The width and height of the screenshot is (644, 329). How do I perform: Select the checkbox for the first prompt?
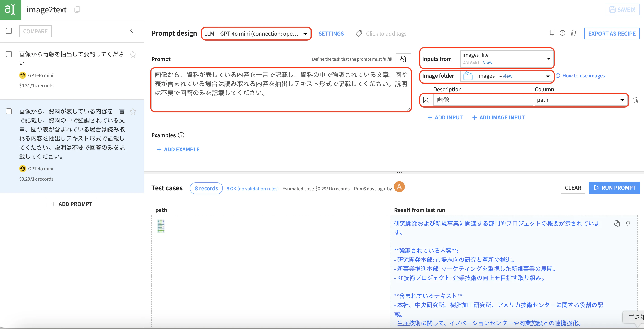click(x=9, y=54)
